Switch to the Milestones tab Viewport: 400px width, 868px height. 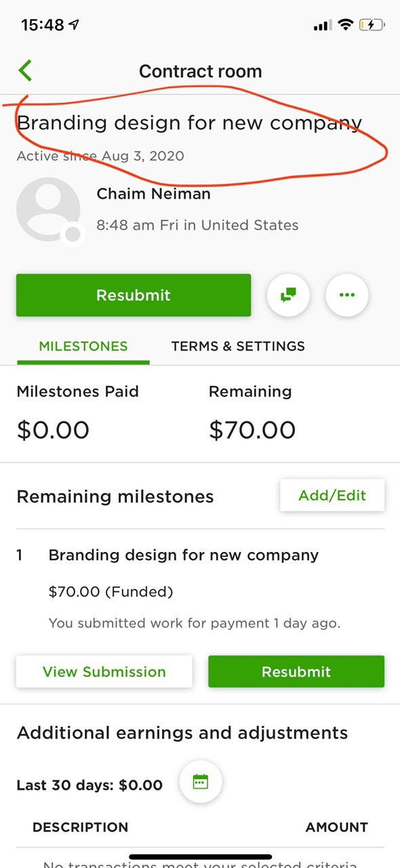coord(83,346)
